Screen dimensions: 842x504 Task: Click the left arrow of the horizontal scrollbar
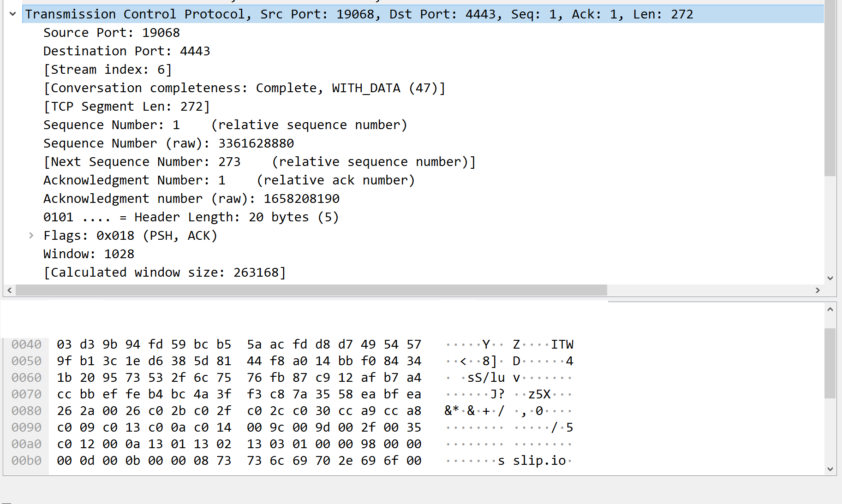(9, 290)
